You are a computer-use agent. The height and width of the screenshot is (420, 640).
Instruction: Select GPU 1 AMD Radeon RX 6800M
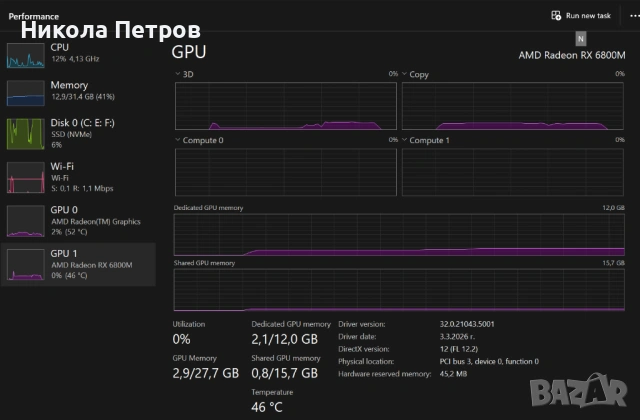(78, 264)
